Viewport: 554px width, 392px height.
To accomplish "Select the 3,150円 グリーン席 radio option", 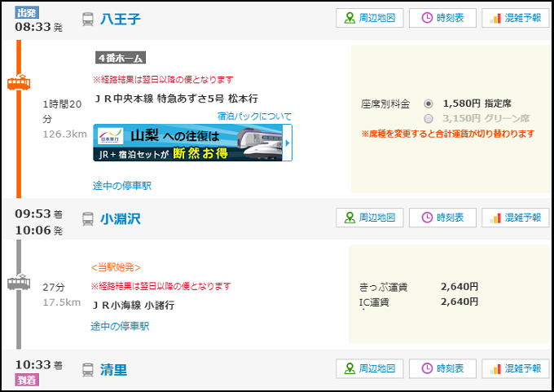I will pos(429,118).
